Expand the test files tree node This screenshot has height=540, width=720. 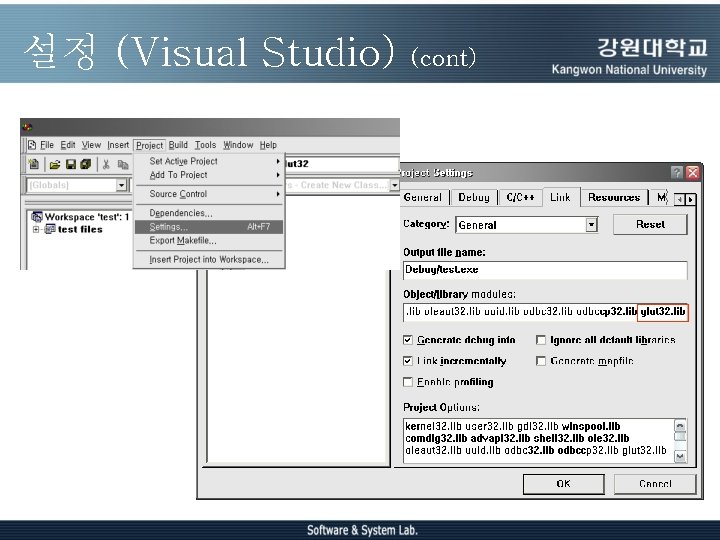(x=36, y=229)
